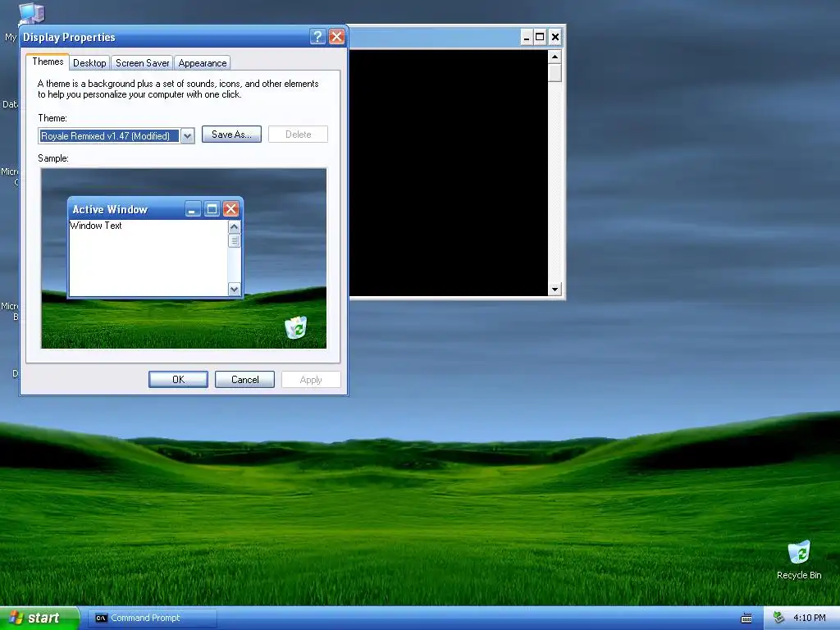
Task: Click the My Computer icon on the desktop
Action: 31,13
